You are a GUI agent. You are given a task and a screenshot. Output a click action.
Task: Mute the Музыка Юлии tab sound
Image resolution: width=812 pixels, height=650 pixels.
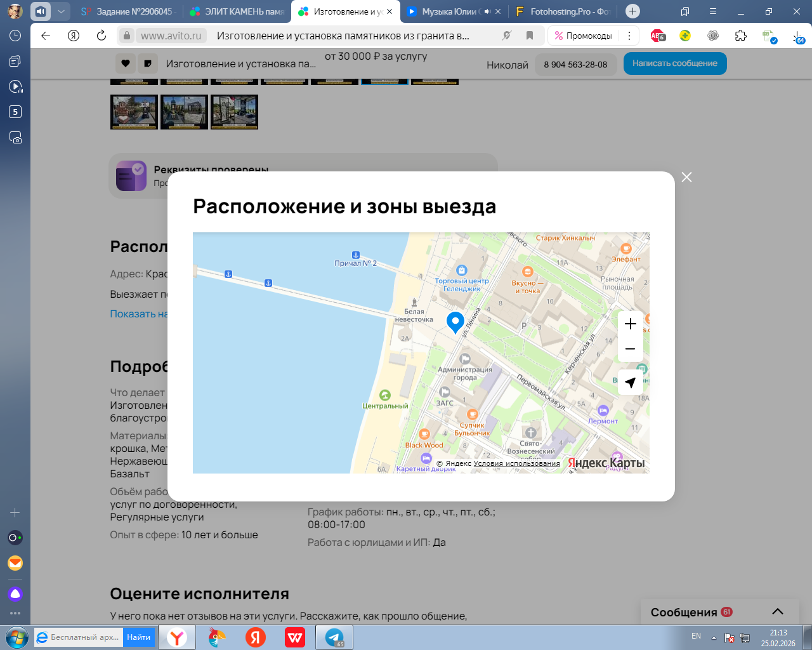point(487,11)
